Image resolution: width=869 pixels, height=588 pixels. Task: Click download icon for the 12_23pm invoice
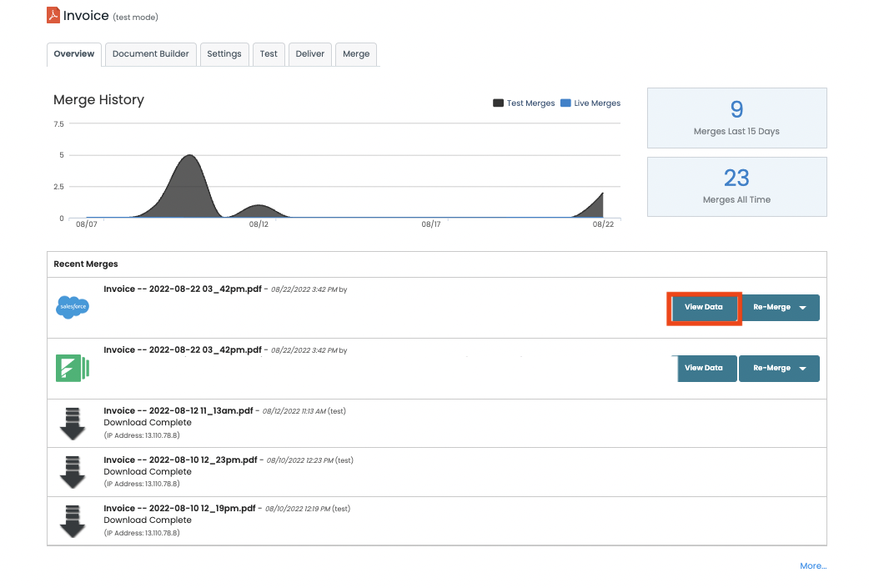pos(73,472)
